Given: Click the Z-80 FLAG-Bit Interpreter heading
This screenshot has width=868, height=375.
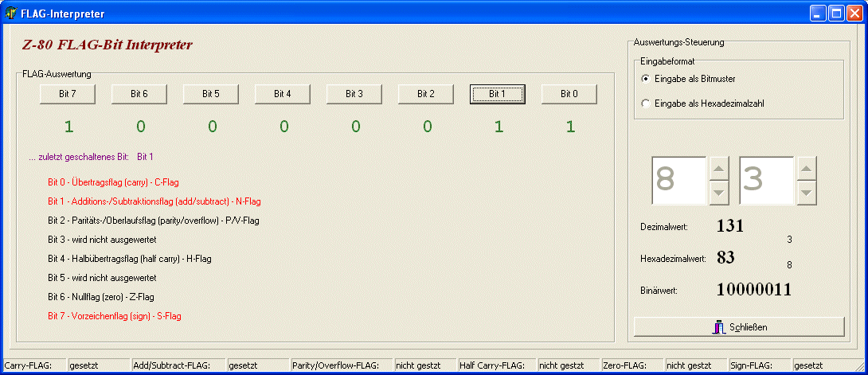Looking at the screenshot, I should [x=107, y=45].
